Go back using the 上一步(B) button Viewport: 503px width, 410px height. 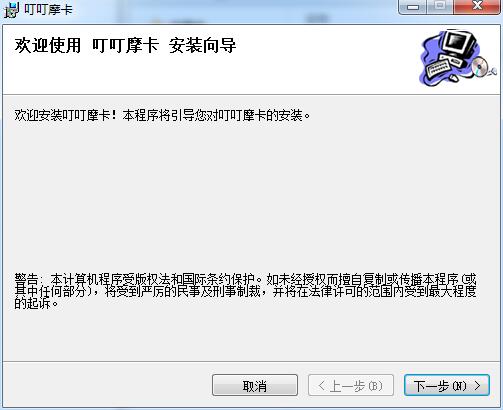click(x=351, y=385)
